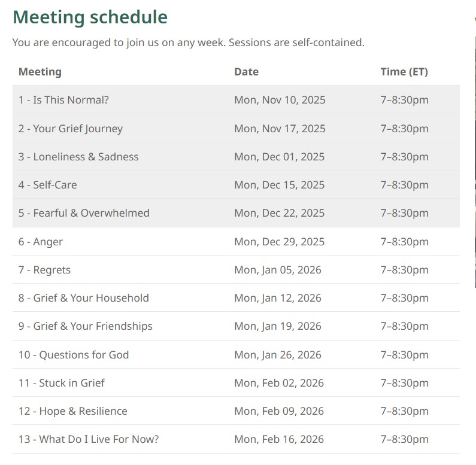The image size is (476, 465).
Task: Select the 'Meeting' column header
Action: 40,72
